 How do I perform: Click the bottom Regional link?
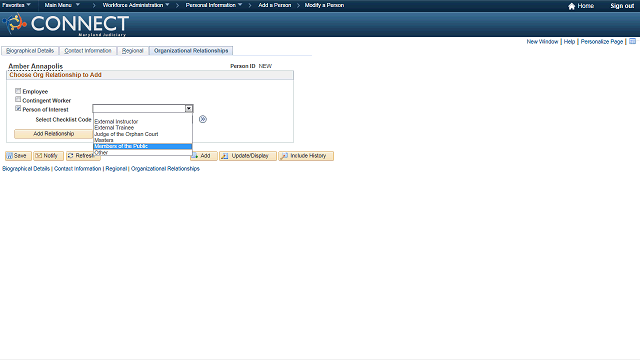[116, 169]
